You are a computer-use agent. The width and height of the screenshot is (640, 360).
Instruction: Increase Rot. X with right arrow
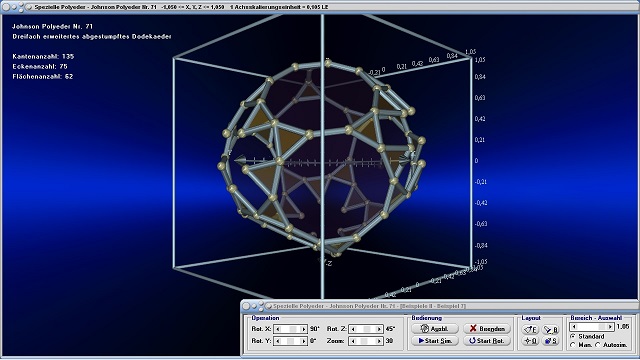pos(303,329)
